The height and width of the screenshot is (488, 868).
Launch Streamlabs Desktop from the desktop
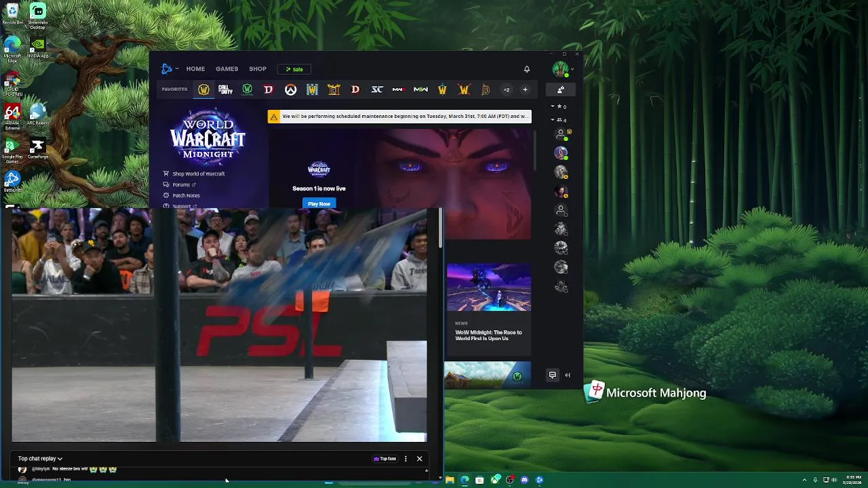pos(38,16)
